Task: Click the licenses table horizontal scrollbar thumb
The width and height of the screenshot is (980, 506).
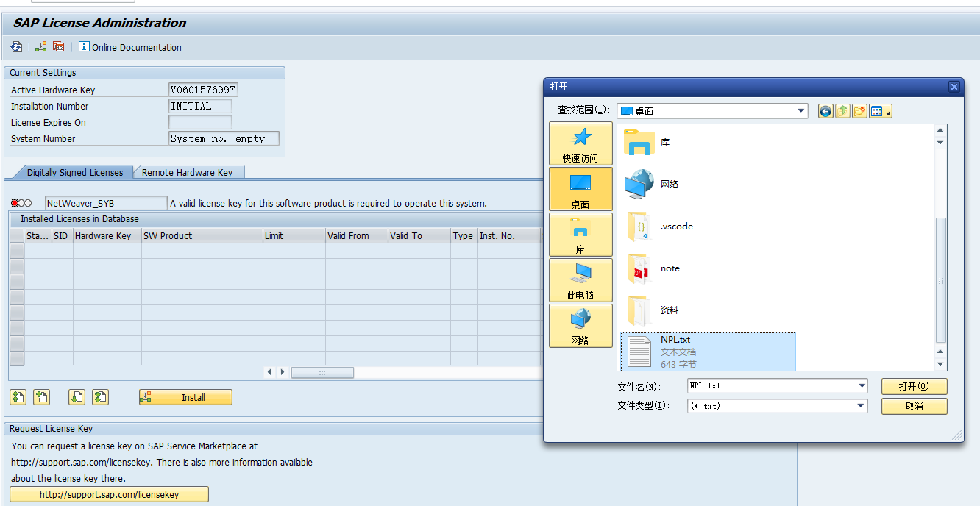Action: (x=322, y=372)
